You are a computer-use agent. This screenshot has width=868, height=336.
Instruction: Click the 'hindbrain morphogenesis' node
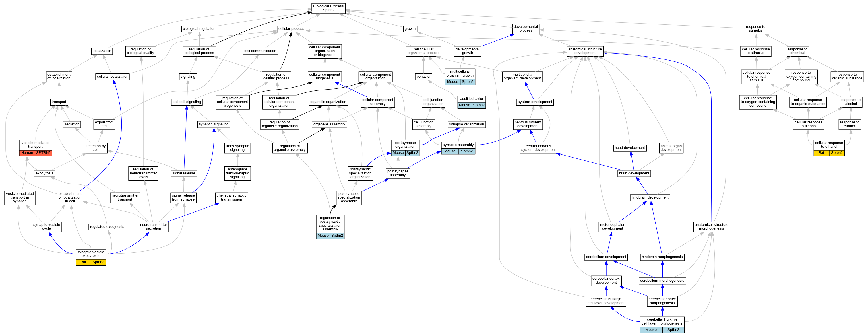[x=662, y=257]
